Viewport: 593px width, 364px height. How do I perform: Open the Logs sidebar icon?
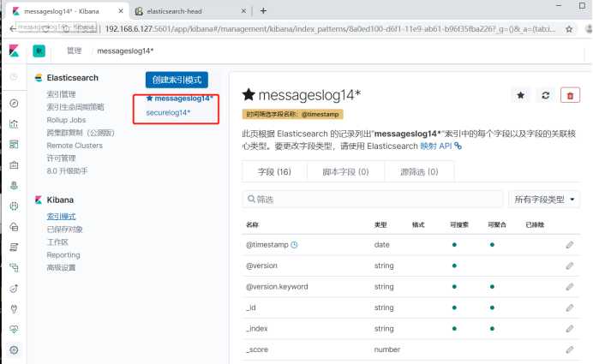(14, 248)
